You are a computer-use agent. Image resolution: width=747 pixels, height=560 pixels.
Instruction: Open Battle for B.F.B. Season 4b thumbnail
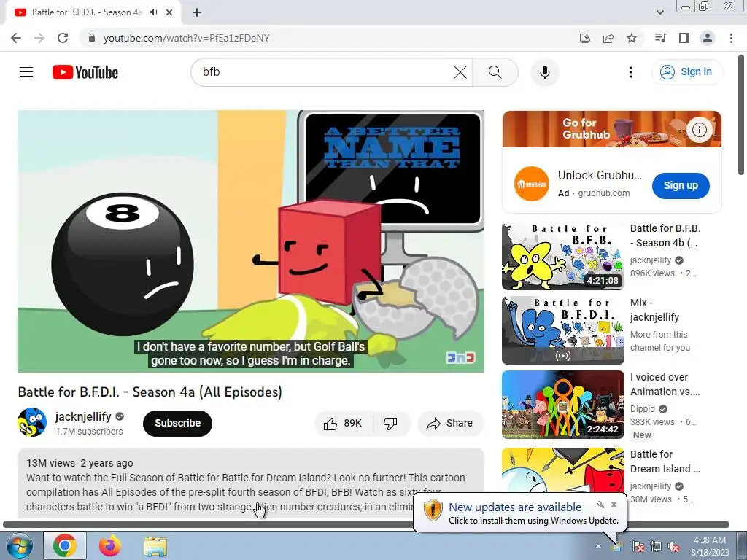(562, 256)
